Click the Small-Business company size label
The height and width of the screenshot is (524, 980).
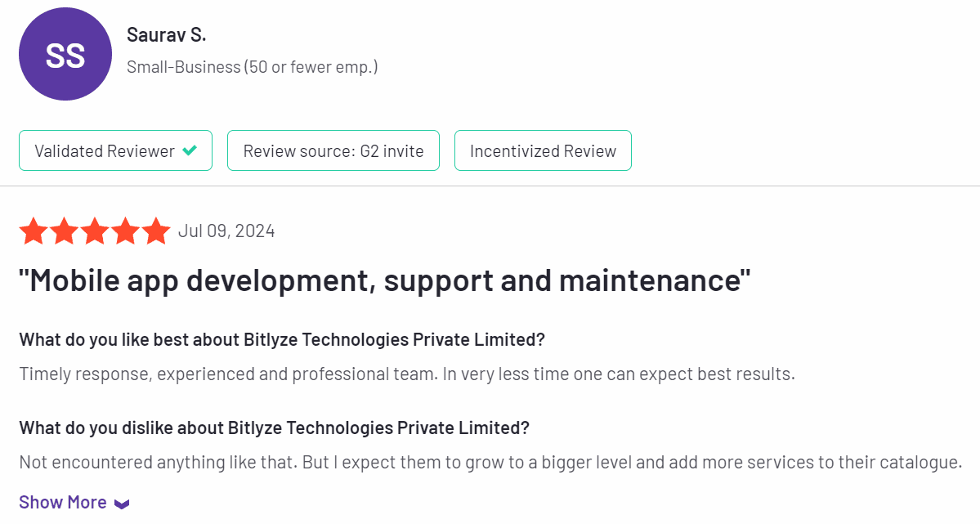click(252, 67)
